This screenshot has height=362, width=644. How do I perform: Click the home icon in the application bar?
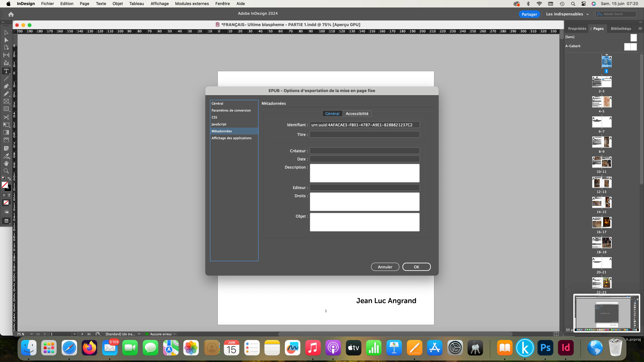click(x=11, y=14)
